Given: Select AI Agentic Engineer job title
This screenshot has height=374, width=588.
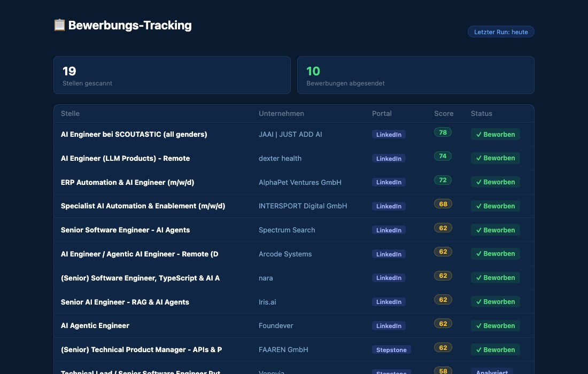Looking at the screenshot, I should pos(95,325).
